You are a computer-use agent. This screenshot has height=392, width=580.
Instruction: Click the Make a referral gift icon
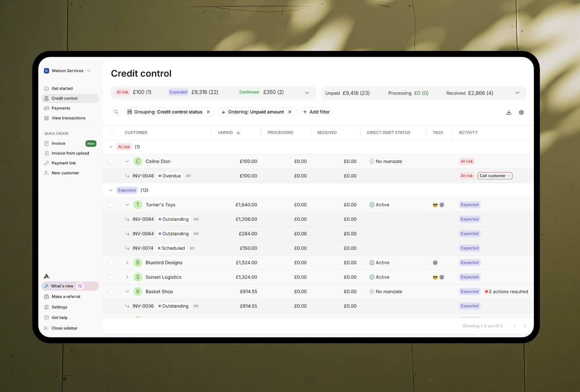46,297
